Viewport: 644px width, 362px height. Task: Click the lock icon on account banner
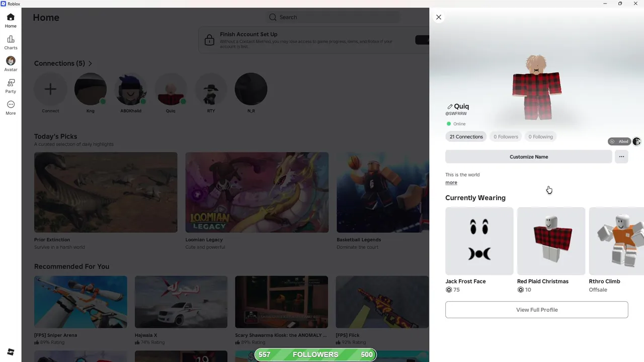pyautogui.click(x=209, y=40)
